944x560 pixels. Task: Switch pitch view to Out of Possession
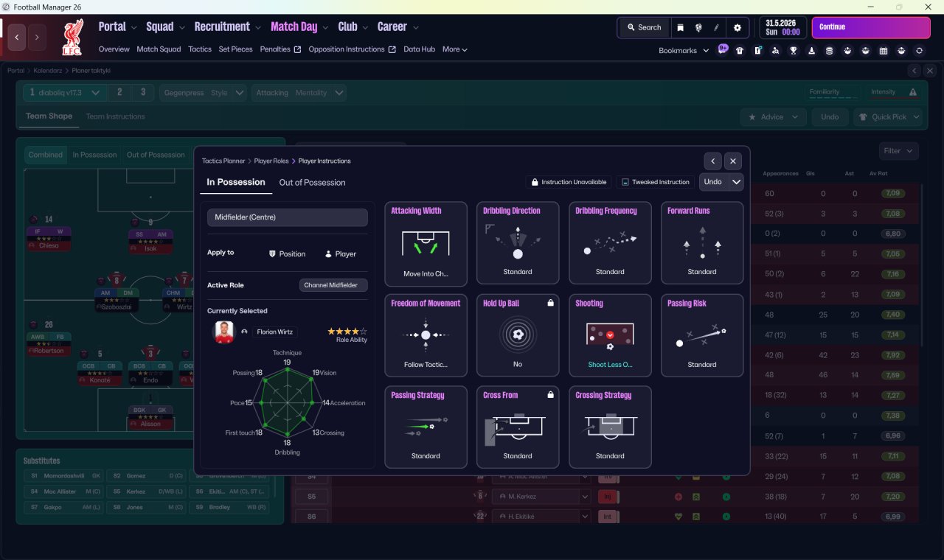coord(156,155)
